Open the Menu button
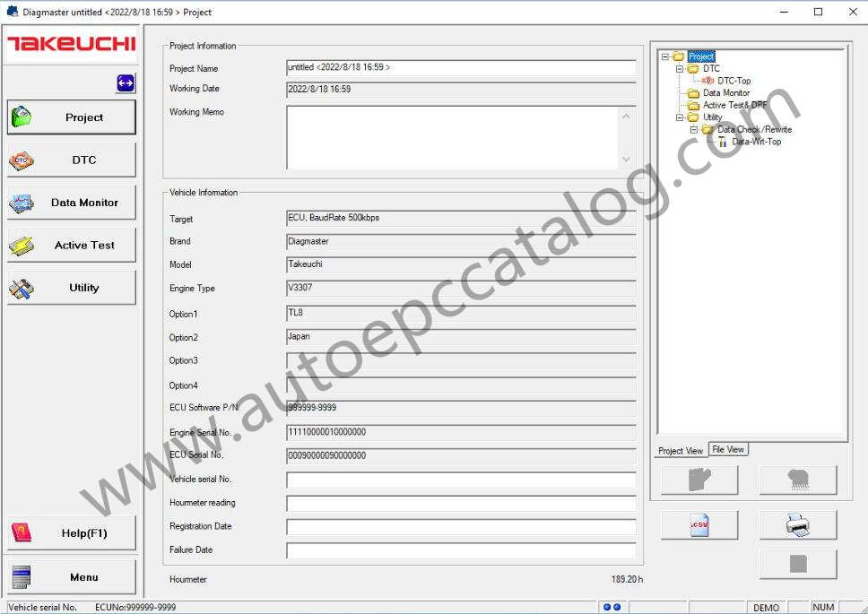 click(x=72, y=577)
